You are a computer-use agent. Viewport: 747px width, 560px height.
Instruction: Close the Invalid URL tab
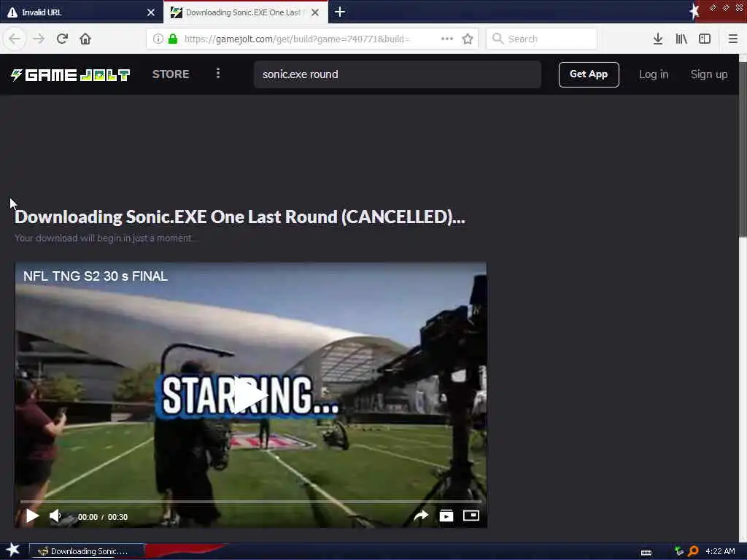pos(150,12)
